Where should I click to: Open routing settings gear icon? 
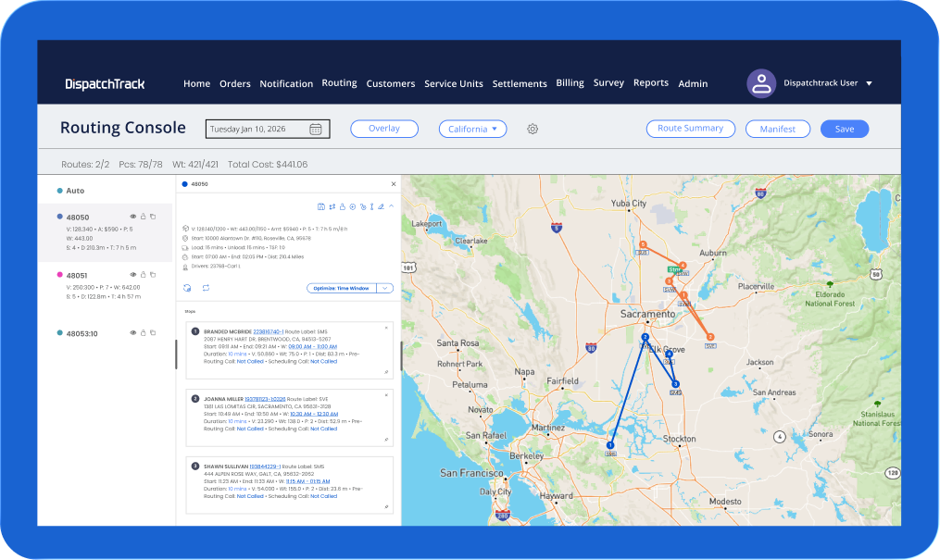pyautogui.click(x=533, y=129)
